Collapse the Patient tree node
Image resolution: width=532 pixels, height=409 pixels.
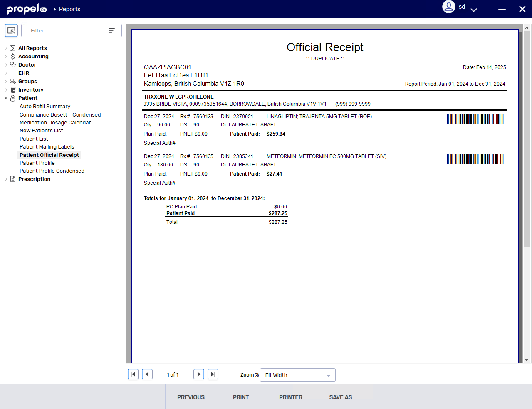point(6,98)
